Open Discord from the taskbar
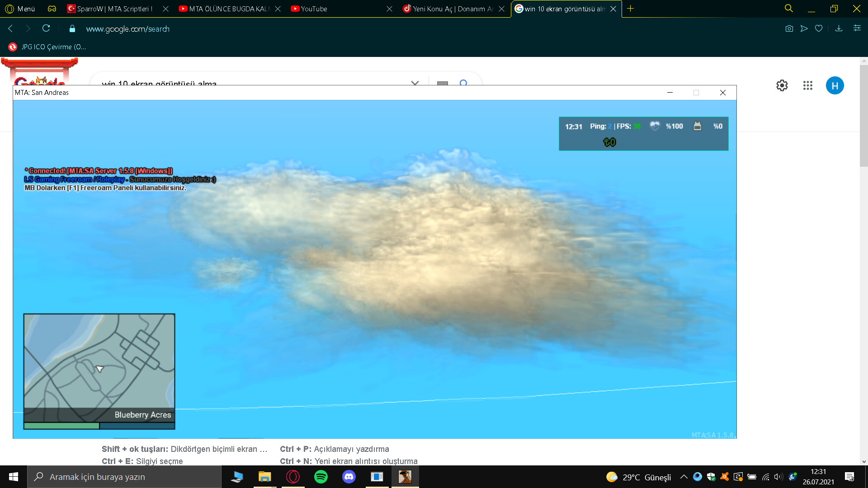Image resolution: width=868 pixels, height=488 pixels. pyautogui.click(x=349, y=477)
